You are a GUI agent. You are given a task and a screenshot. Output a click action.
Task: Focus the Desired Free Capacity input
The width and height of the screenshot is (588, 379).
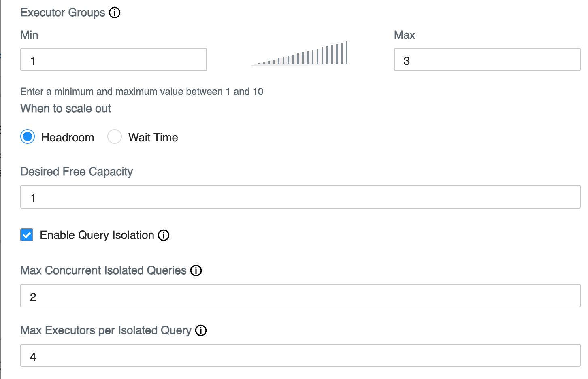point(300,197)
